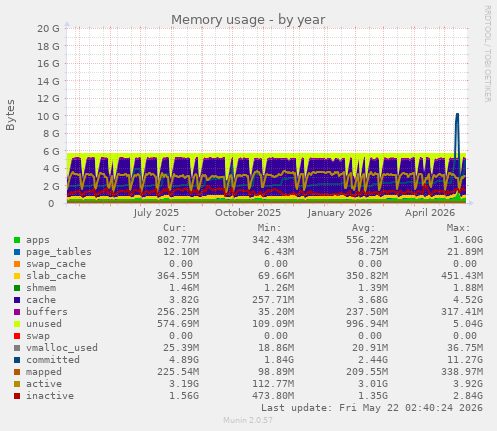The width and height of the screenshot is (497, 431).
Task: Click the buffers average value 237.50M
Action: (367, 312)
